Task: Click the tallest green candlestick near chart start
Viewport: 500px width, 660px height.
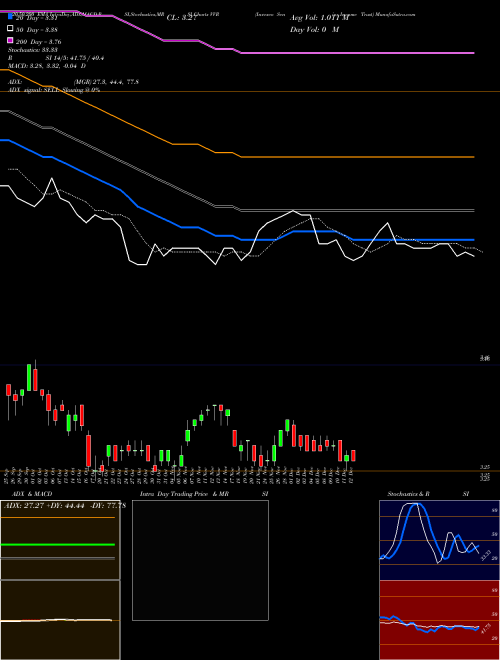Action: [x=29, y=378]
